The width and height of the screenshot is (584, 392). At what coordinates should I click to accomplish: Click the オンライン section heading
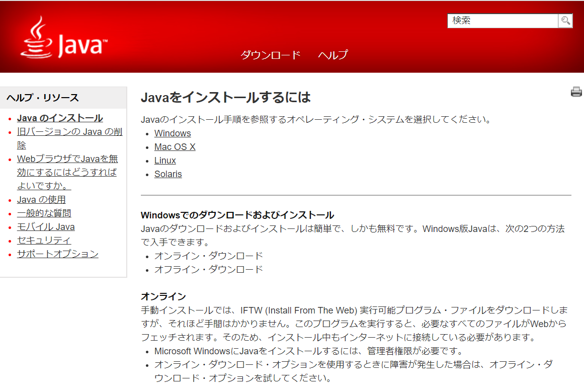coord(163,296)
